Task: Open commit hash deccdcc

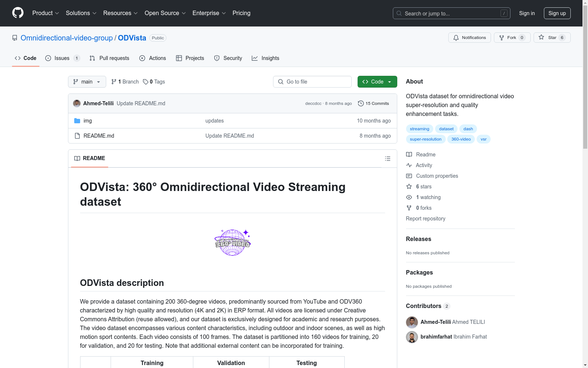Action: tap(313, 103)
